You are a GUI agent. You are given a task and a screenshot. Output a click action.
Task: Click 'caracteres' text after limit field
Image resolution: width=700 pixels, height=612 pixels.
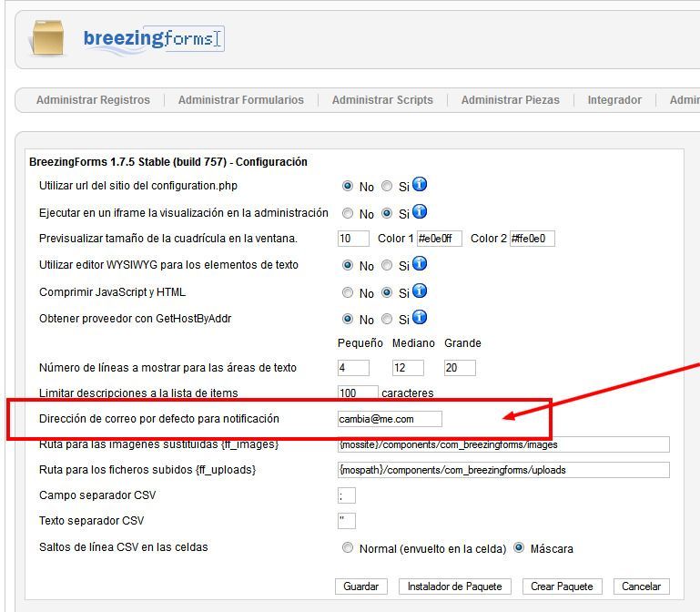408,393
